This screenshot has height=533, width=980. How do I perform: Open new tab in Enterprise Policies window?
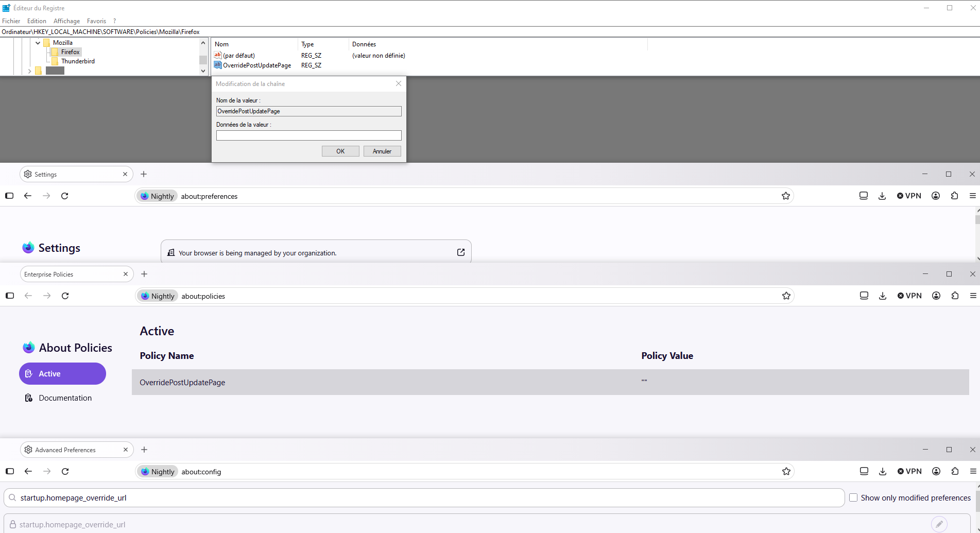point(144,274)
